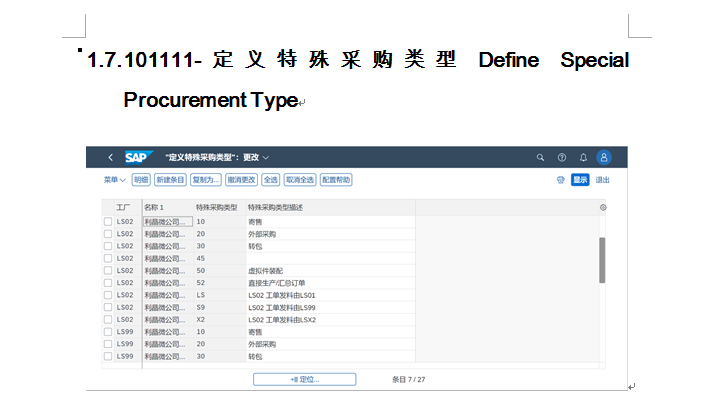
Task: Open the search magnifier icon in header
Action: pyautogui.click(x=540, y=157)
